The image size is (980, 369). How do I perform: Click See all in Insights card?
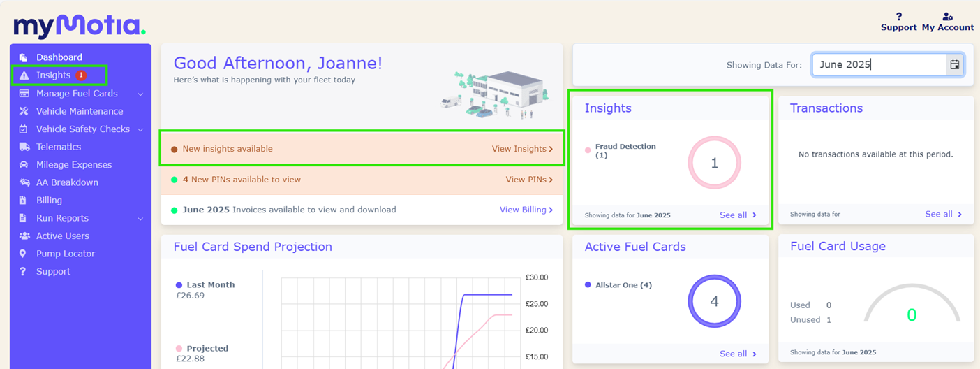click(738, 215)
